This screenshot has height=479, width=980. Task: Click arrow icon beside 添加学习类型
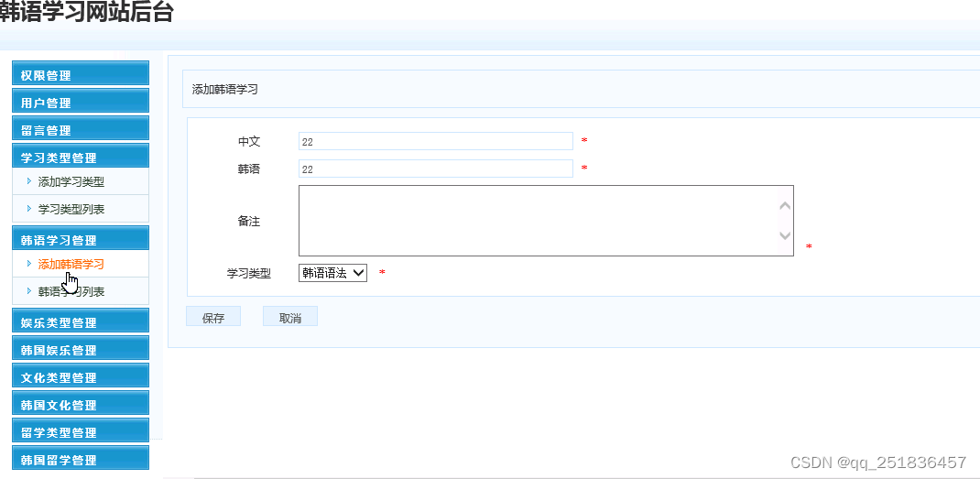[28, 181]
